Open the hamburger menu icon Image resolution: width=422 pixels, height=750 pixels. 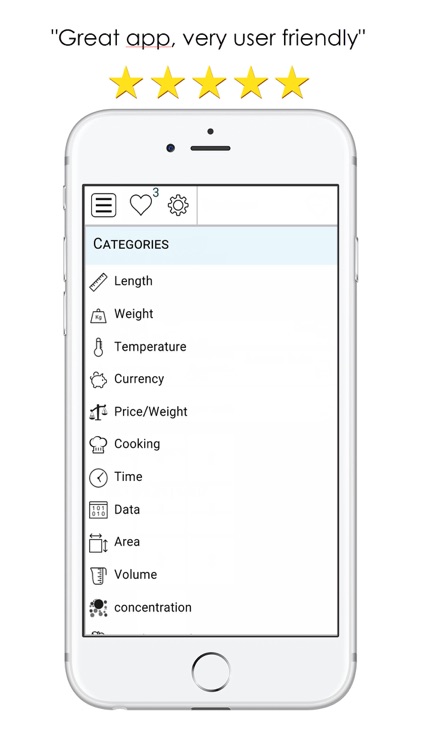click(103, 205)
